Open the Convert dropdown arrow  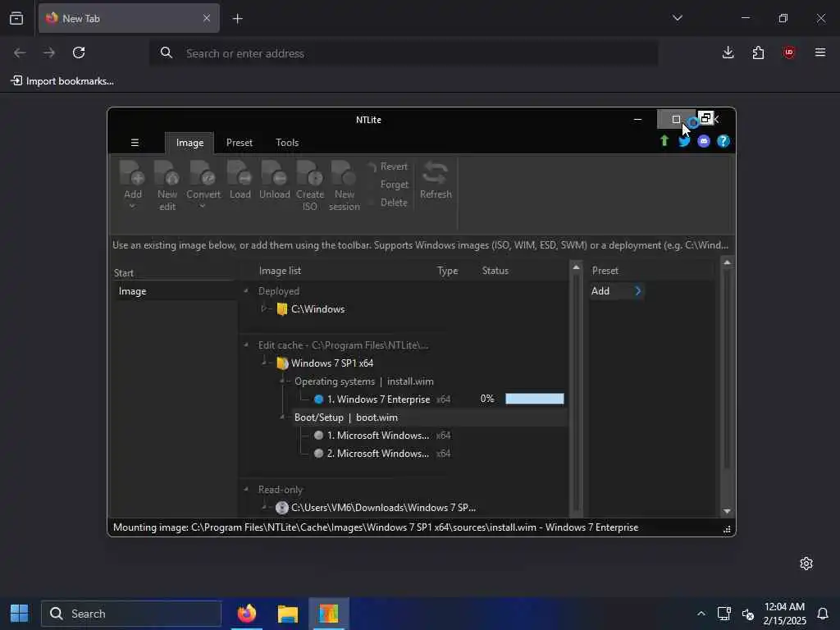[x=203, y=207]
